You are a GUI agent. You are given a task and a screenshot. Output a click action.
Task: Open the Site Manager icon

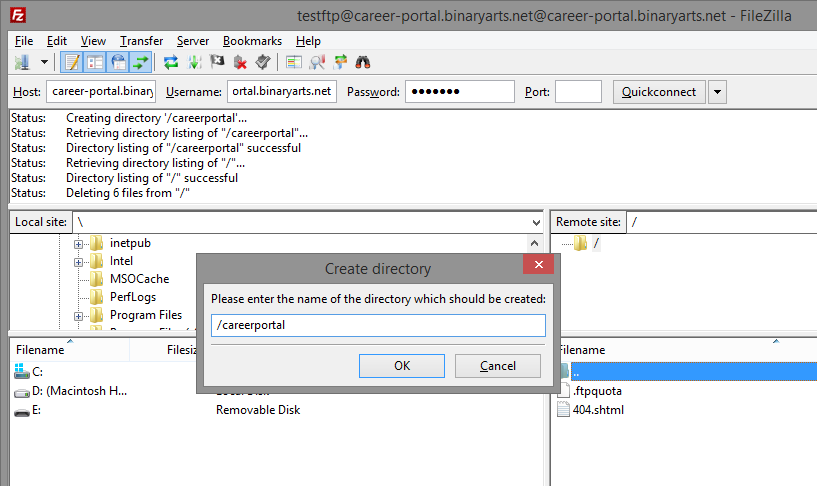(x=22, y=62)
